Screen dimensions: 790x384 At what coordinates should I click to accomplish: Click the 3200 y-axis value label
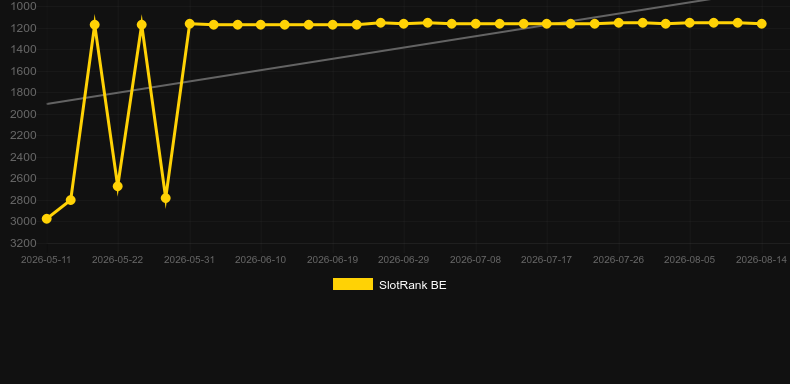(x=24, y=243)
